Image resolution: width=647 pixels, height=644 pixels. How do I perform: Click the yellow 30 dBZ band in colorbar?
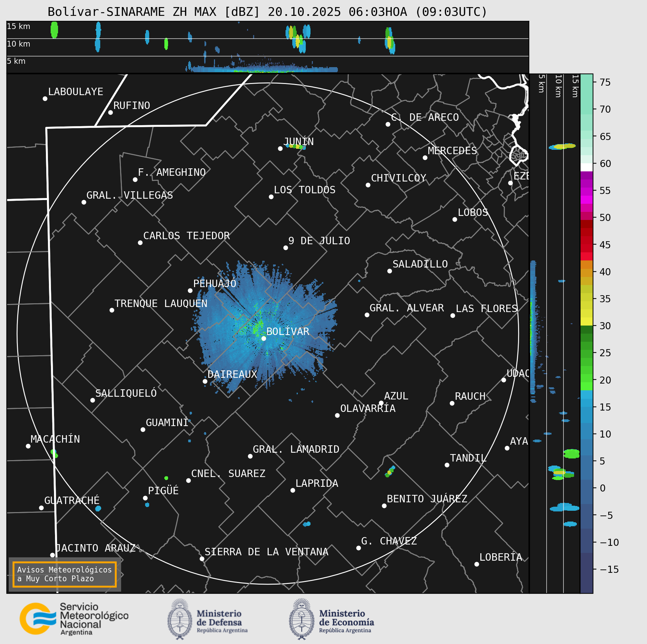(x=587, y=321)
